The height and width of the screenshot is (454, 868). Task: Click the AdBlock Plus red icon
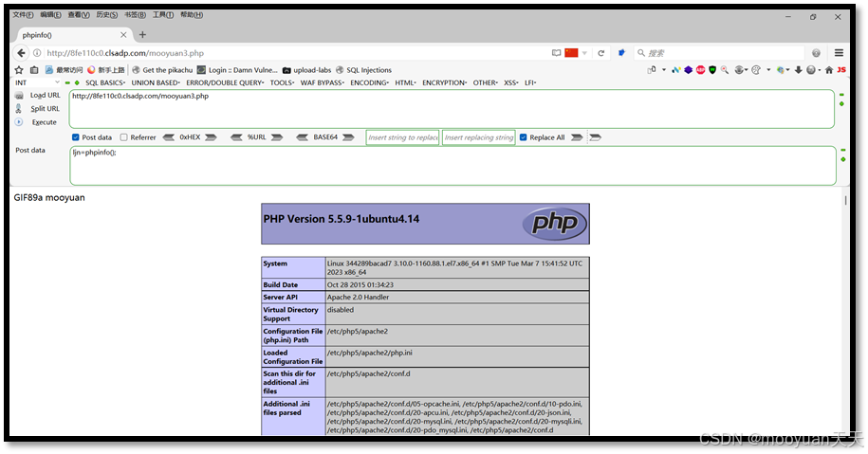tap(701, 70)
